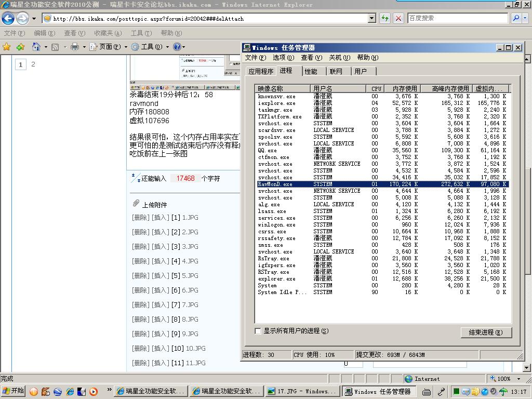
Task: Toggle show processes from all users checkbox
Action: tap(258, 331)
